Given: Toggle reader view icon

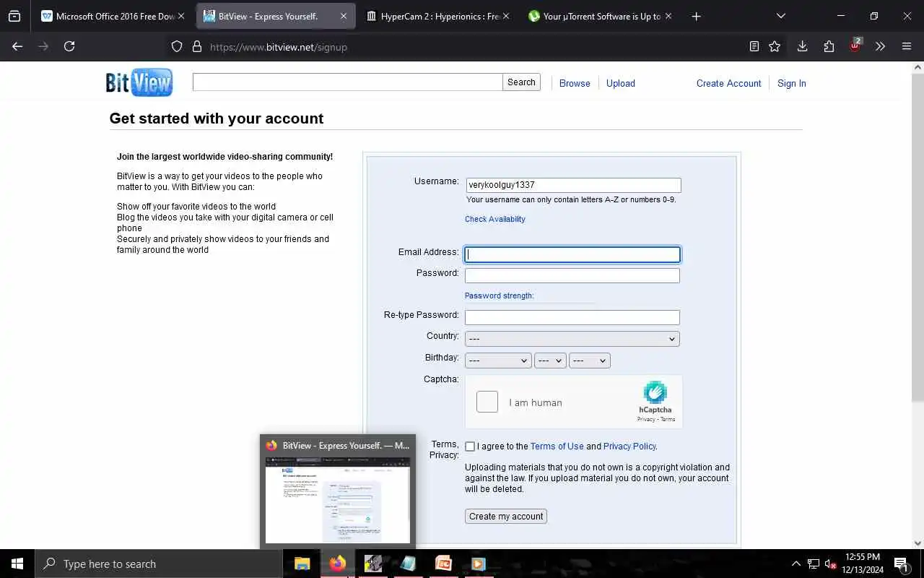Looking at the screenshot, I should tap(754, 46).
